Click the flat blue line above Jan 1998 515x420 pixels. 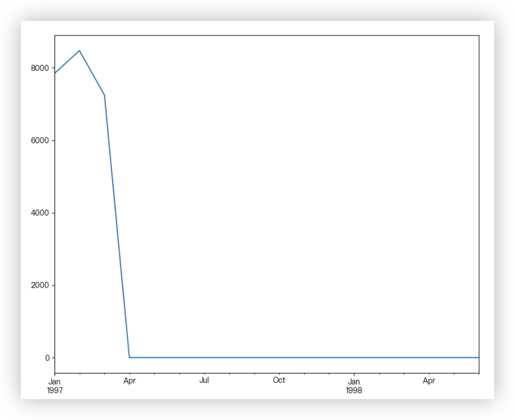tap(354, 357)
